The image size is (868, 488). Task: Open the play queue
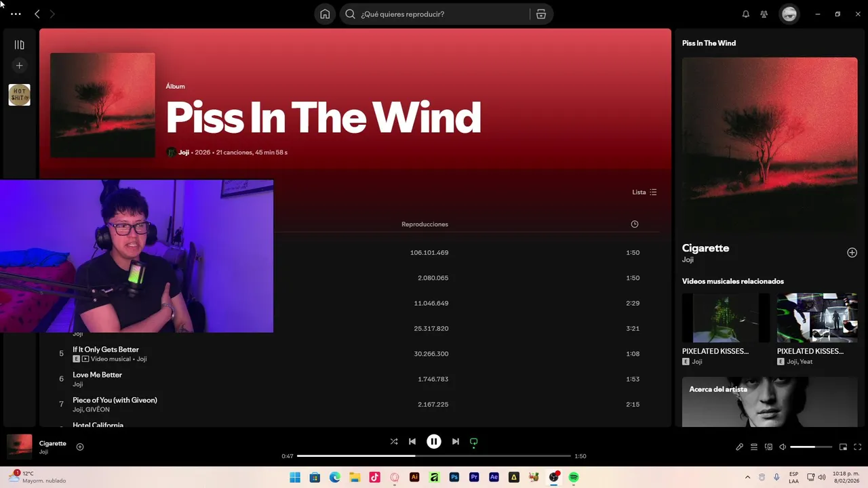coord(754,447)
